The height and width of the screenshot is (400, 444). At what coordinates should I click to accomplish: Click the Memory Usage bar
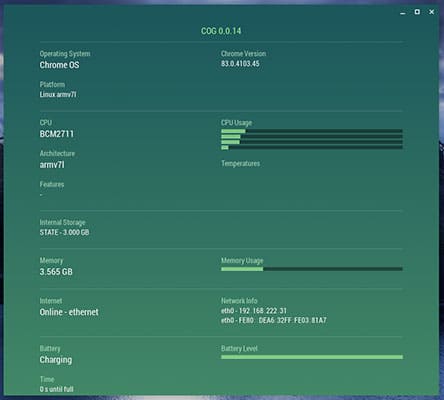click(312, 269)
